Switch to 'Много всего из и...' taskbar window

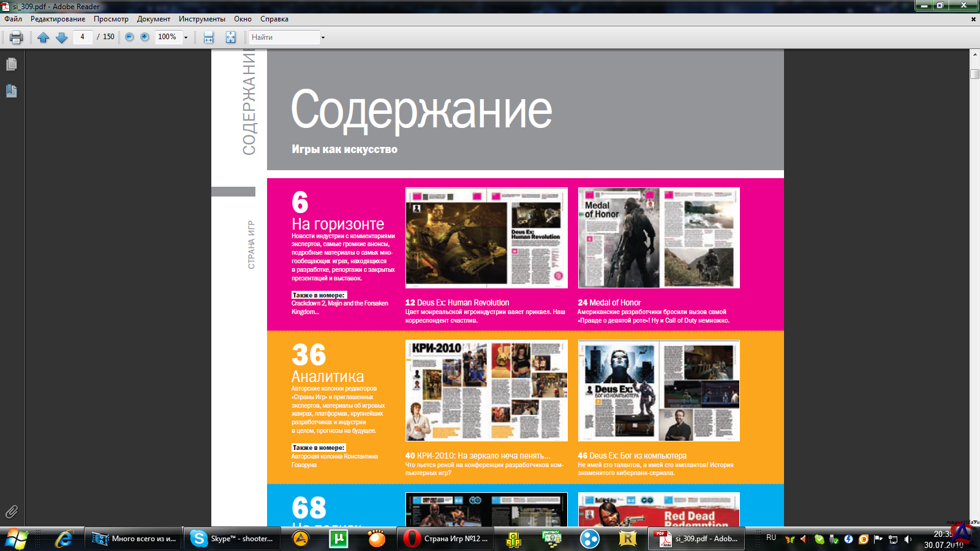point(134,539)
